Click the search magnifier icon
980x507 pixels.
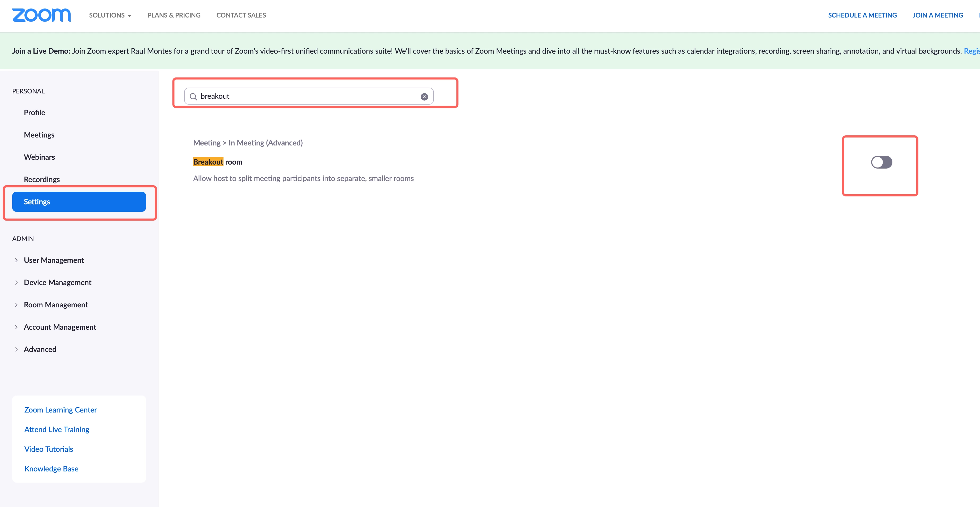[x=193, y=97]
